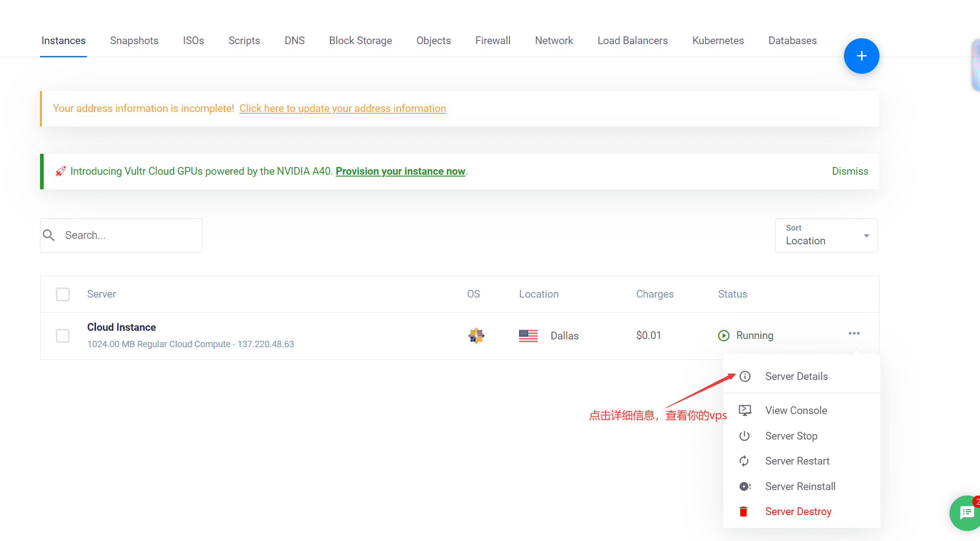Click the Server Restart circular arrows icon
The height and width of the screenshot is (541, 980).
[744, 461]
